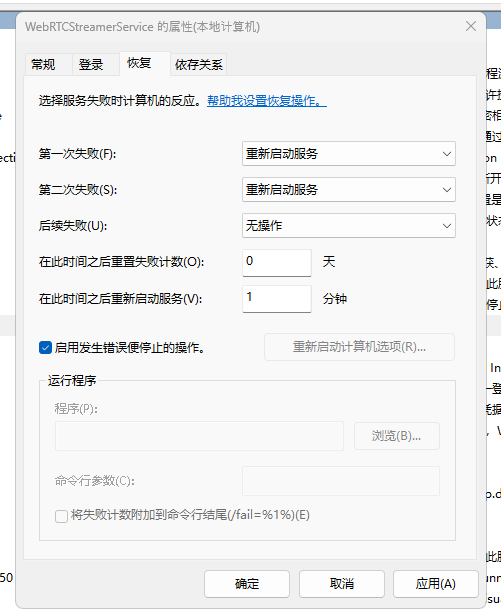501x613 pixels.
Task: Click the 在此时间之后重置失败计数(O) label
Action: point(121,262)
